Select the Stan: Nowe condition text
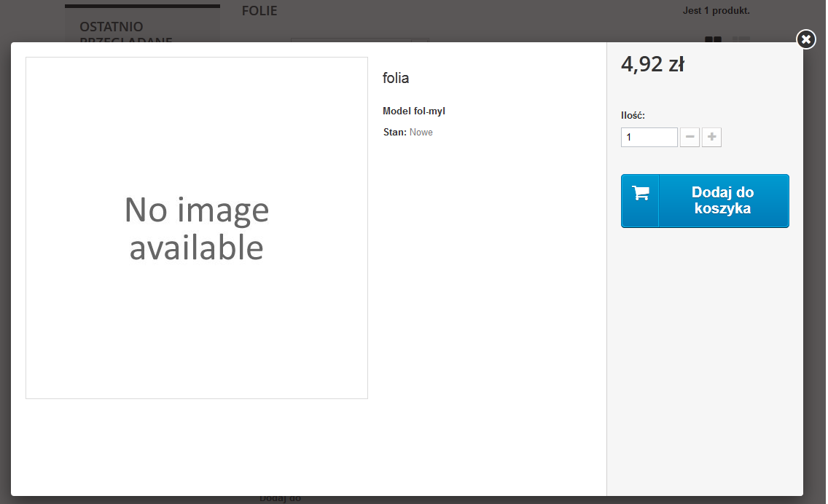Image resolution: width=828 pixels, height=504 pixels. click(407, 133)
